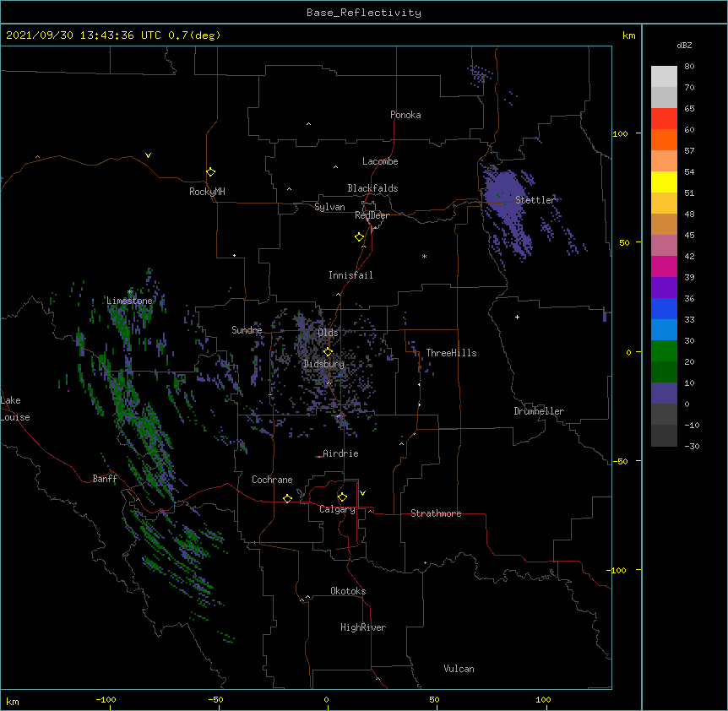The height and width of the screenshot is (711, 728).
Task: Click the orange legend swatch below 60
Action: [664, 139]
